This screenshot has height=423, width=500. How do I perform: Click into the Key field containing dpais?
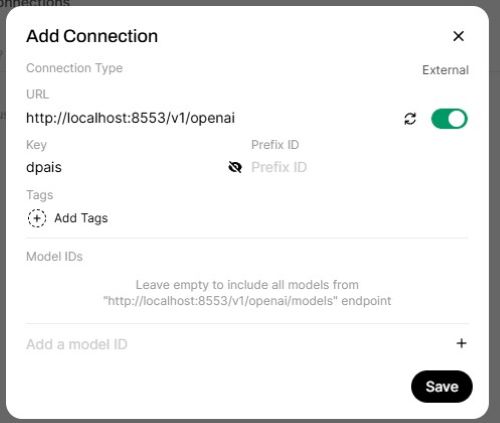pyautogui.click(x=124, y=167)
